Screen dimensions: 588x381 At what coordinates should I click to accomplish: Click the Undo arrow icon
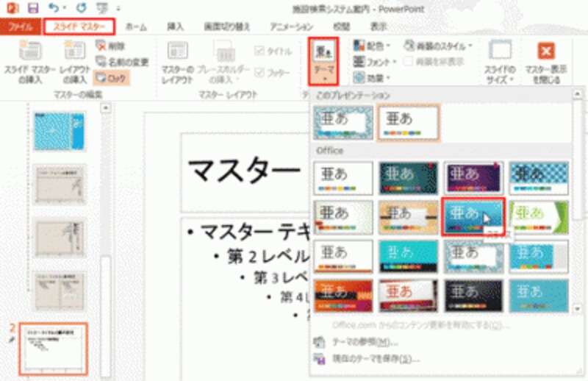pos(53,7)
